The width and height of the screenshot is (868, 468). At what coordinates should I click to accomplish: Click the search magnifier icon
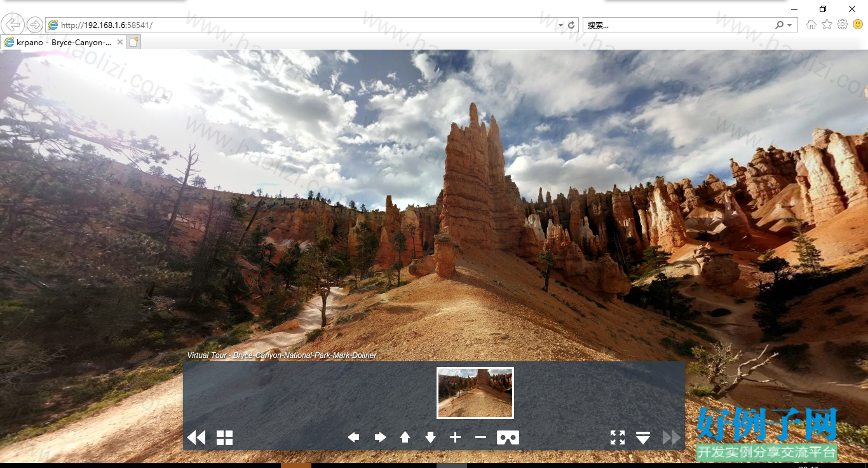780,25
